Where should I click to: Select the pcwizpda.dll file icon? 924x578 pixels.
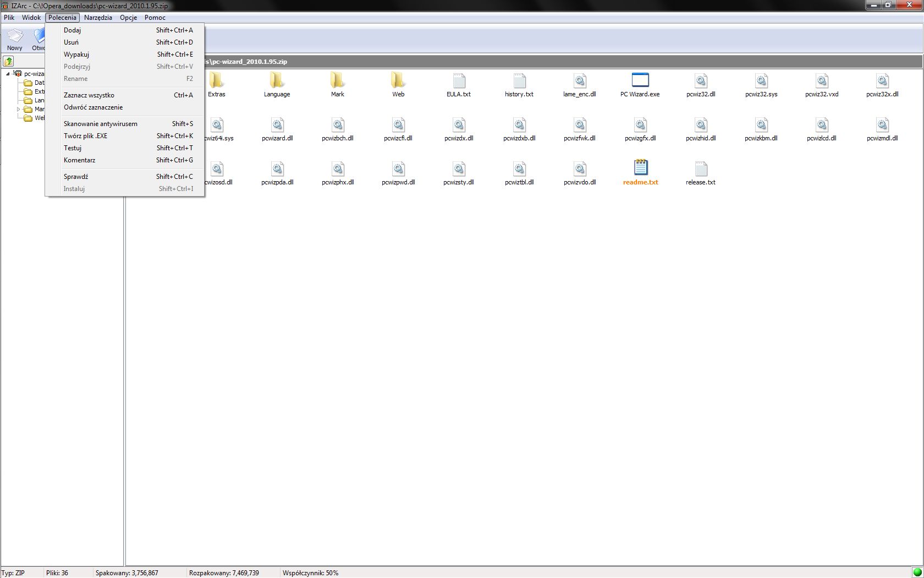coord(277,168)
